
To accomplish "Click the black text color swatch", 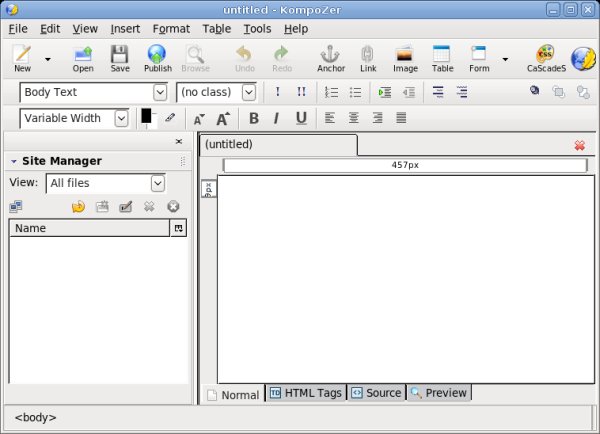I will pos(146,116).
